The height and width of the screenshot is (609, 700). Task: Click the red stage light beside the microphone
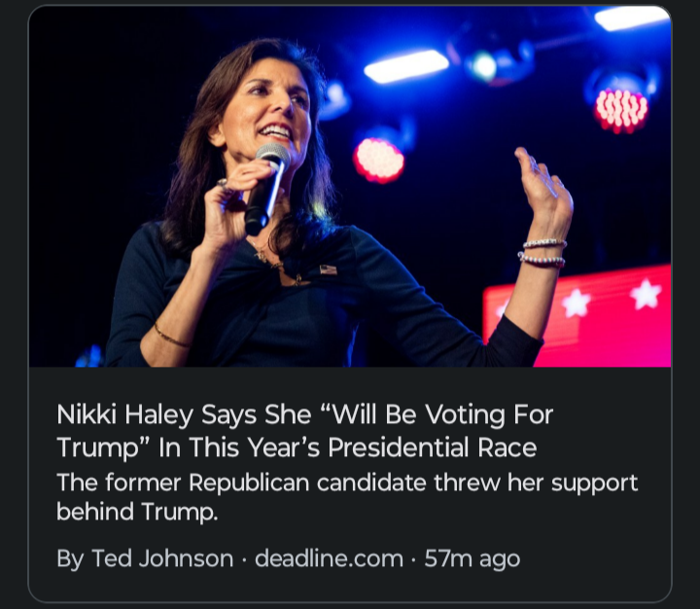coord(379,161)
